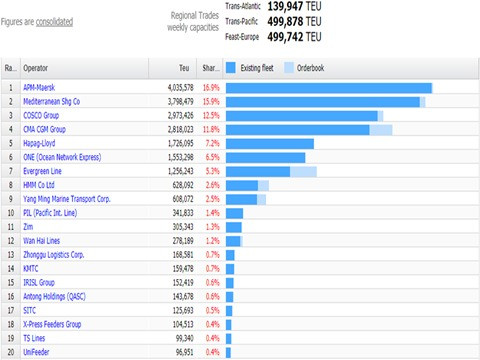
Task: Open UniFeeder operator link
Action: coord(36,352)
